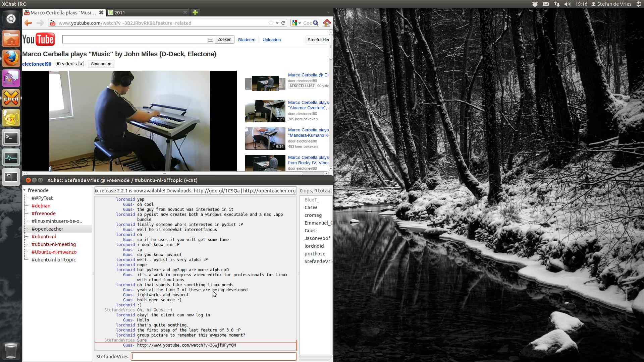644x362 pixels.
Task: Open the Workspace Switcher launcher icon
Action: point(11,177)
